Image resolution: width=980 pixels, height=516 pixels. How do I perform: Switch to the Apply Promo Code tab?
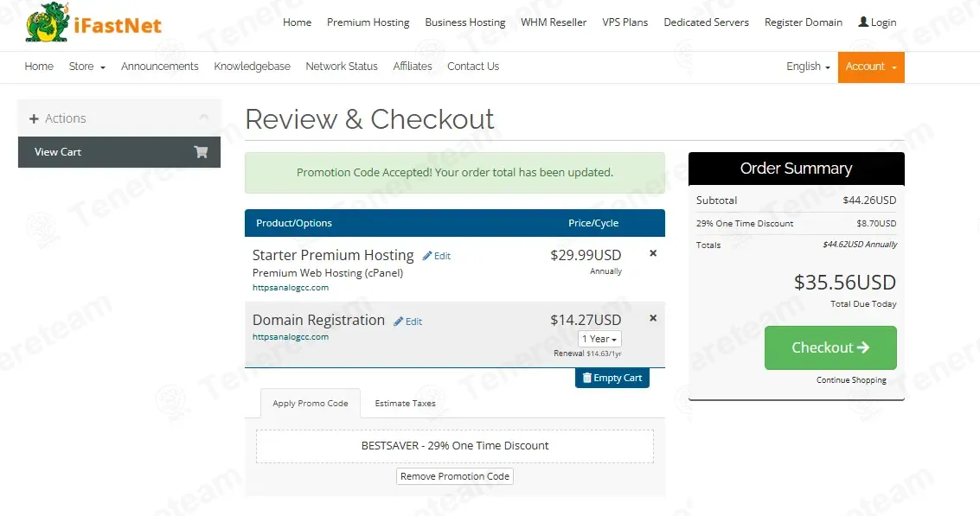(x=310, y=403)
